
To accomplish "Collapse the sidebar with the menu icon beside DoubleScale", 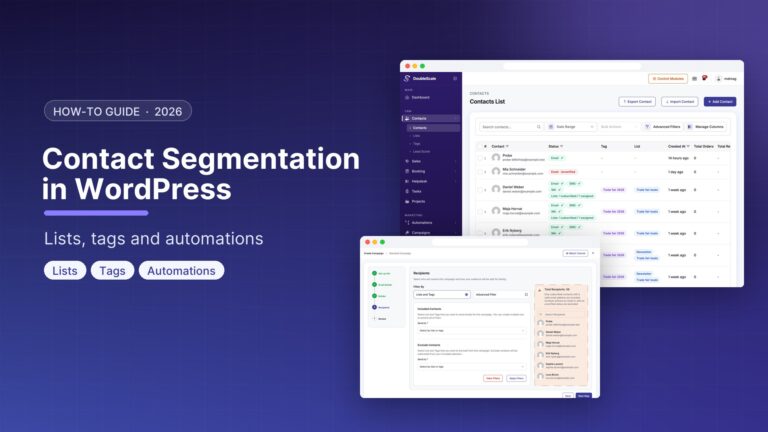I will pyautogui.click(x=455, y=78).
